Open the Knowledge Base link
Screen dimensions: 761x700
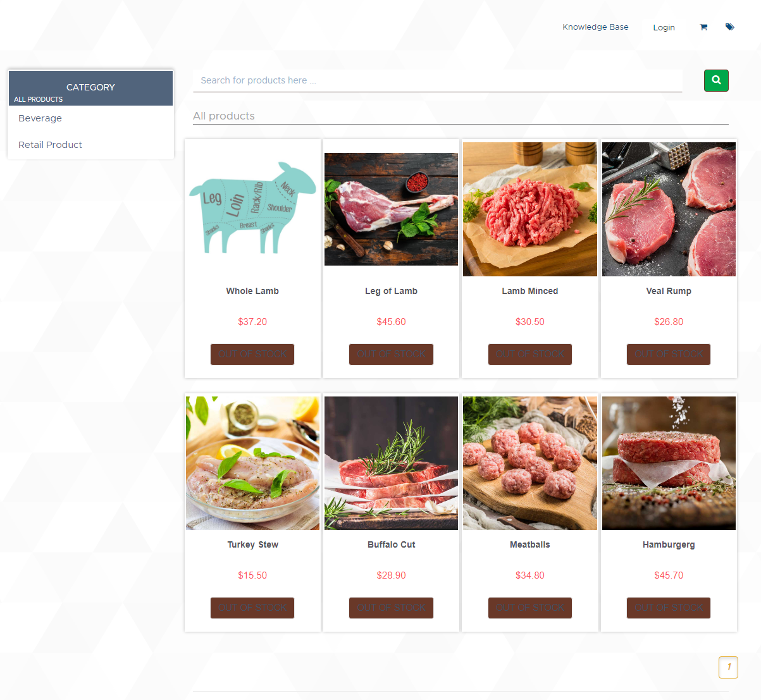pyautogui.click(x=595, y=27)
